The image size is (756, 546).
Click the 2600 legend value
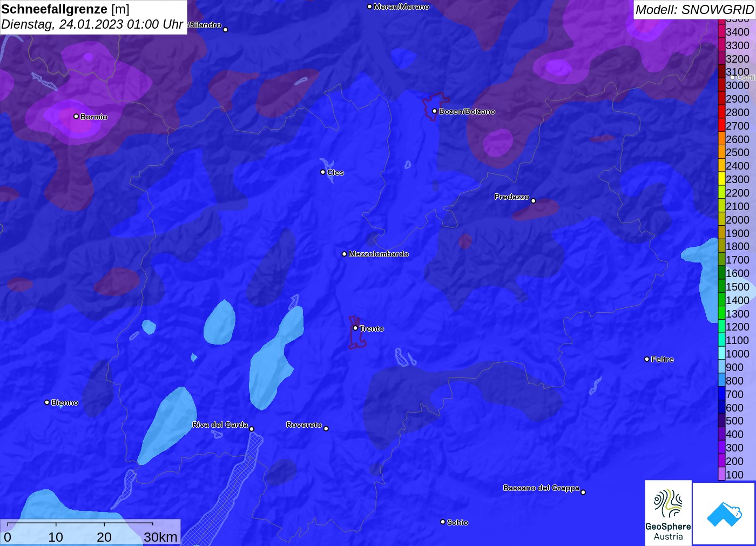(x=738, y=139)
